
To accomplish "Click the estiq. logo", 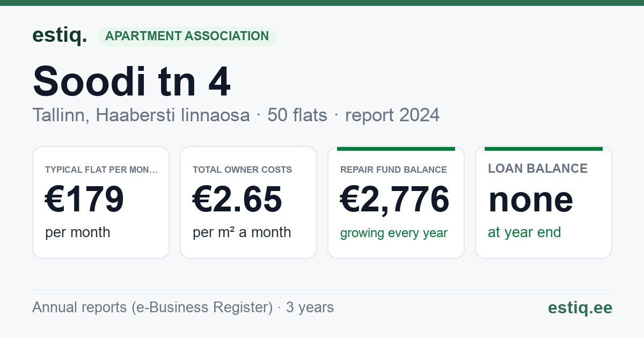I will (x=60, y=35).
